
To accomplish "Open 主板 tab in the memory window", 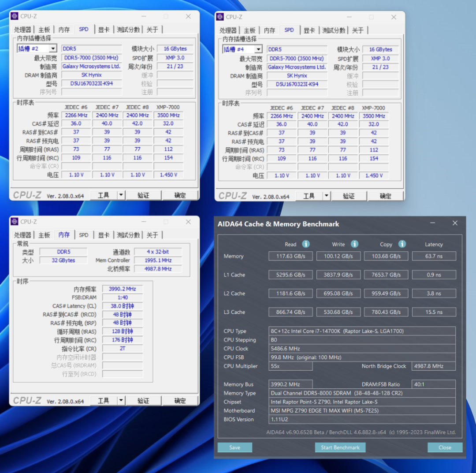I will [x=44, y=235].
